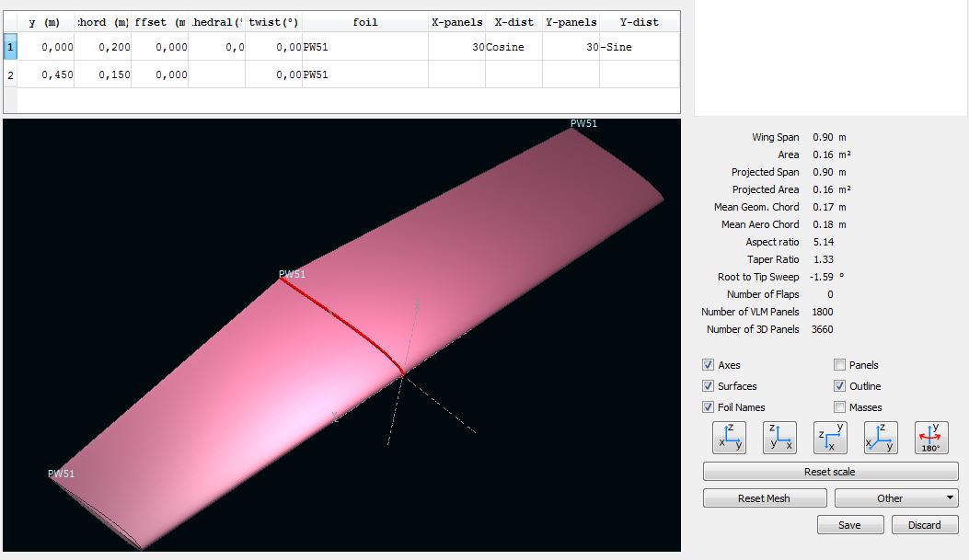Switch to the Z-up X-right side view

(779, 437)
